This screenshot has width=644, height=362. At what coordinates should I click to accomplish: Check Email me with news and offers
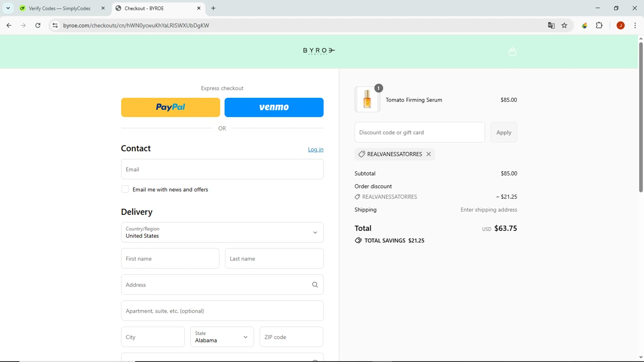125,189
